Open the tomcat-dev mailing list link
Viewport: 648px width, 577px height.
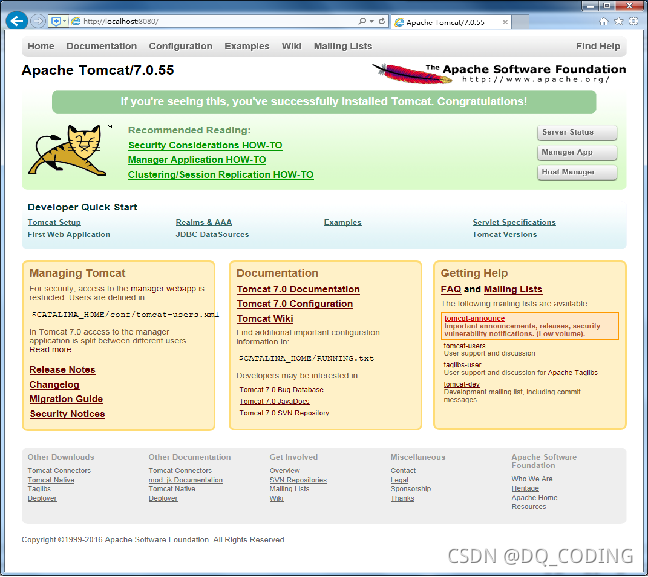pos(462,384)
